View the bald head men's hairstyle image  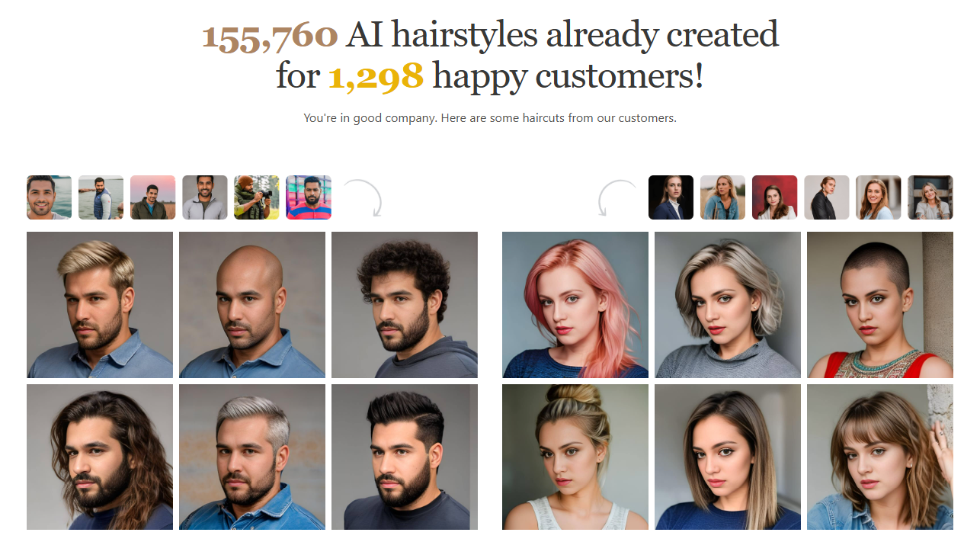tap(252, 305)
